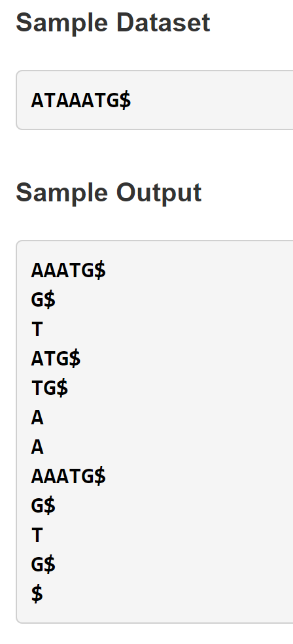The width and height of the screenshot is (293, 644).
Task: Select the second AAATG$ output line
Action: (x=68, y=477)
